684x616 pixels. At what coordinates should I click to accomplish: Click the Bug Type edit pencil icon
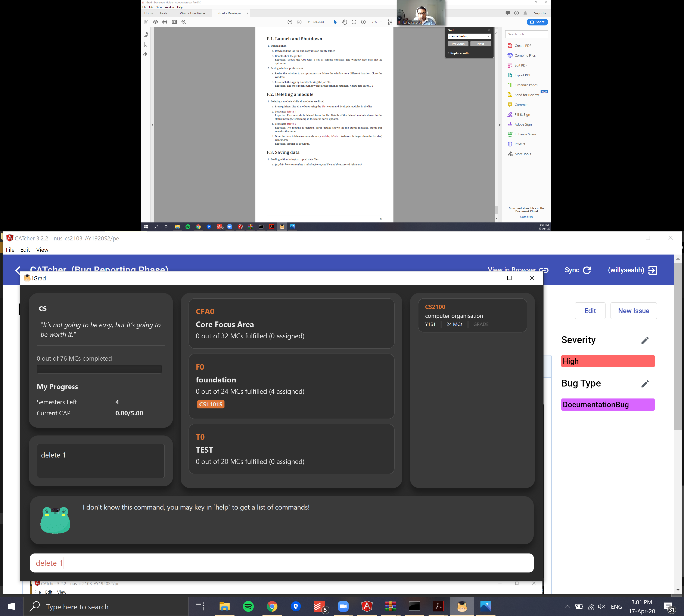point(645,384)
